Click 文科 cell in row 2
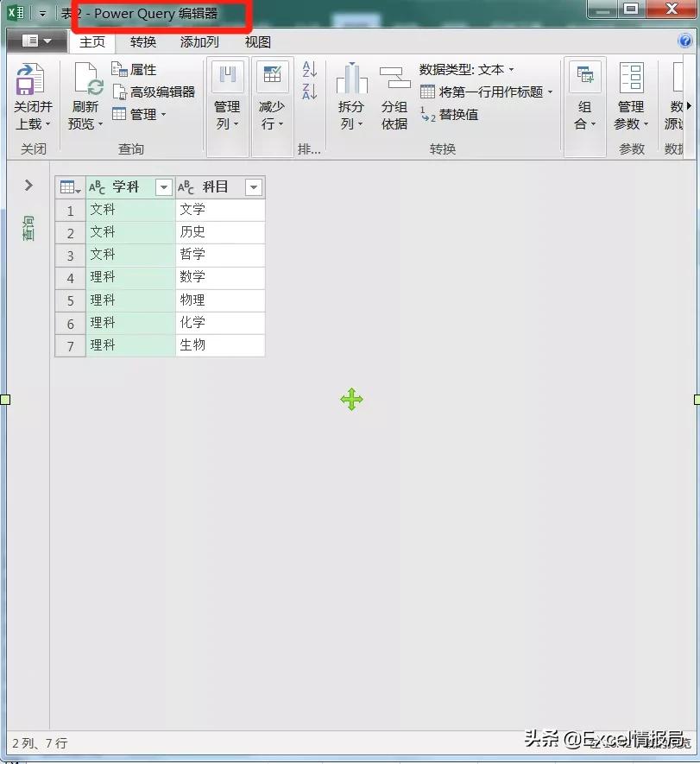Screen dimensions: 700x764 coord(130,232)
